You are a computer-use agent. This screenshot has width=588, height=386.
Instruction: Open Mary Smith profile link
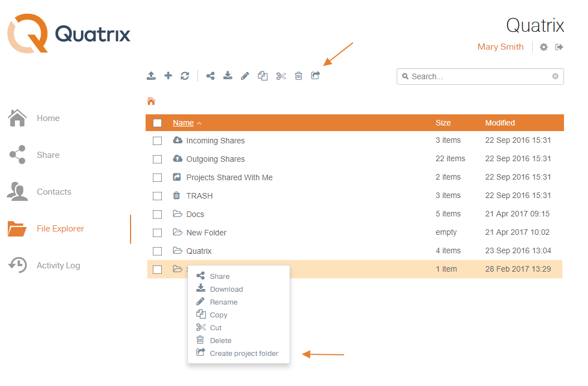point(500,46)
